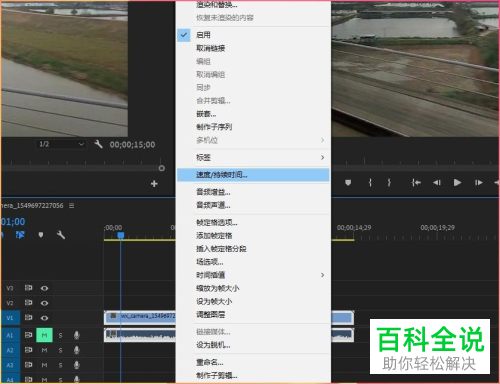Toggle snap in timeline toolbar

click(20, 235)
